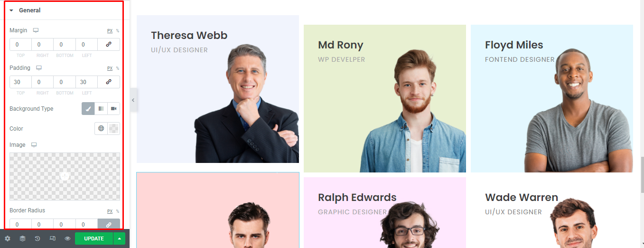Viewport: 644px width, 248px height.
Task: Click the Preview eye icon
Action: click(67, 238)
